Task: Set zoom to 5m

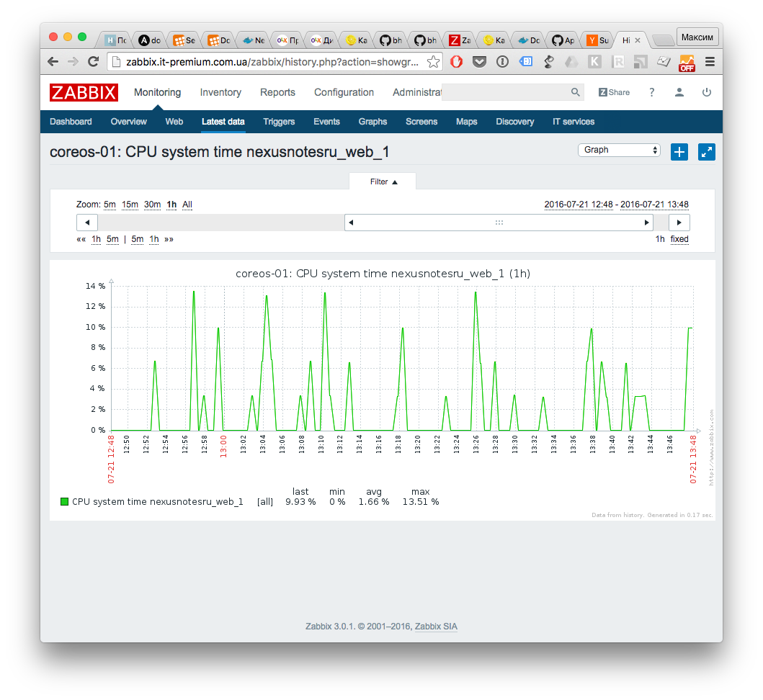Action: [x=110, y=205]
